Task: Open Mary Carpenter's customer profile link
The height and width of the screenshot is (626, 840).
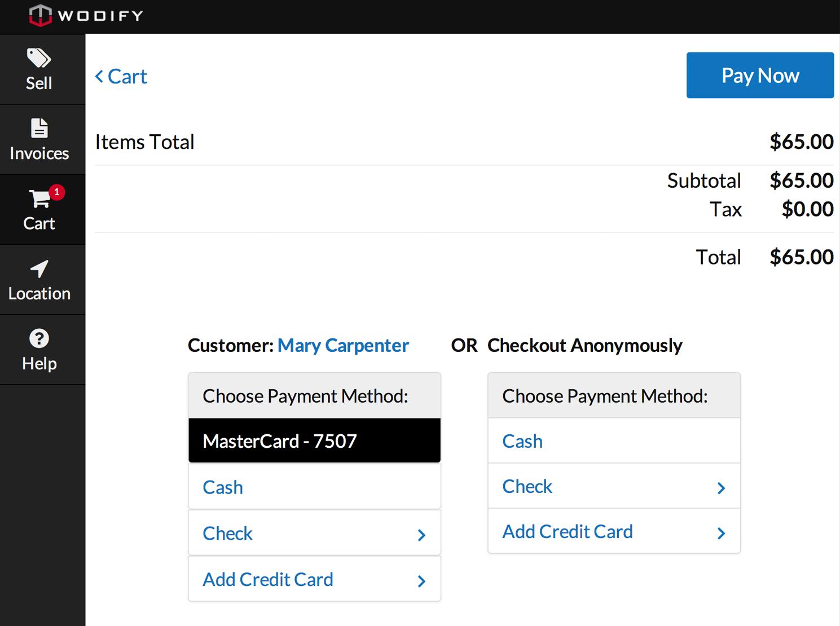Action: point(343,345)
